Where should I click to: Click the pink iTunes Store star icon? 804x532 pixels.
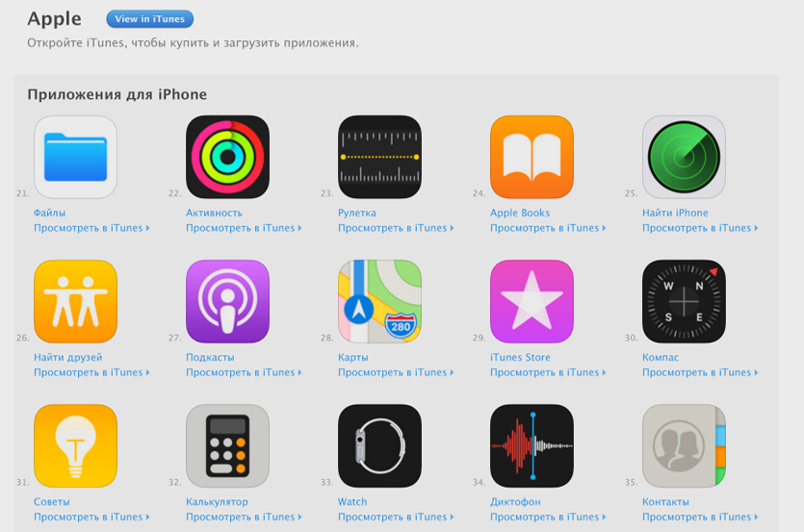pos(532,301)
